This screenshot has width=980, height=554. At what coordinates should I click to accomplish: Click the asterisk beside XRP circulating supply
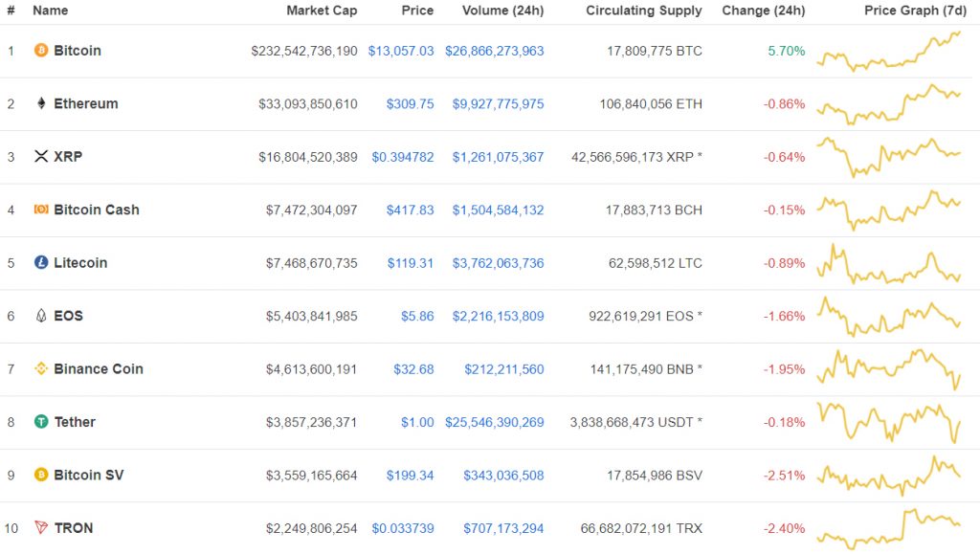(699, 157)
